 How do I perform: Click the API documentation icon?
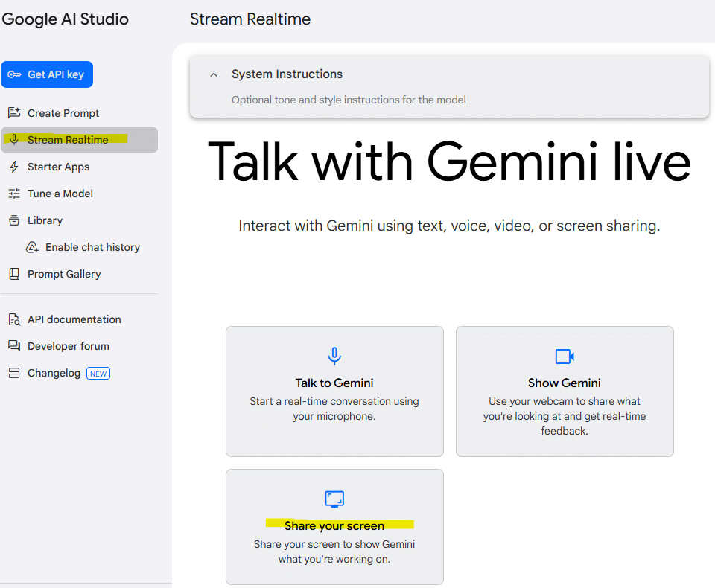14,319
